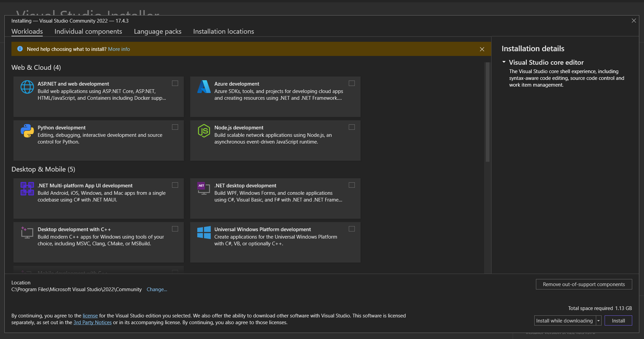Click Change... next to install location
Screen dimensions: 644x339
(x=157, y=289)
